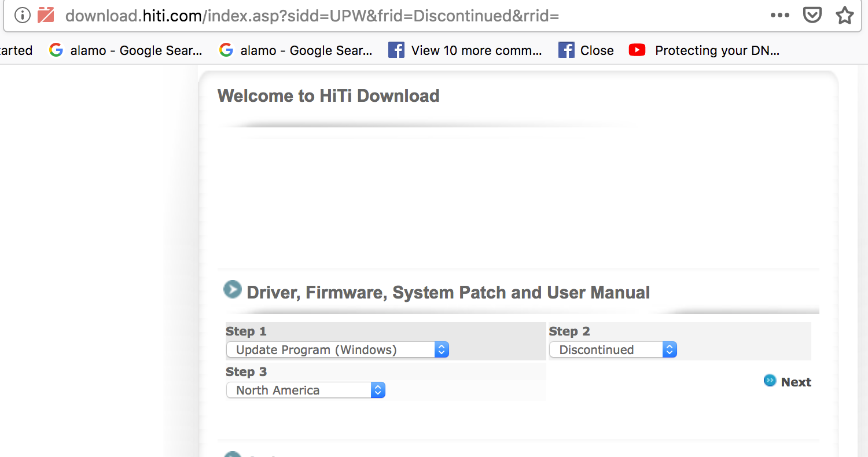This screenshot has height=457, width=868.
Task: Click the Step 1 label
Action: [x=246, y=331]
